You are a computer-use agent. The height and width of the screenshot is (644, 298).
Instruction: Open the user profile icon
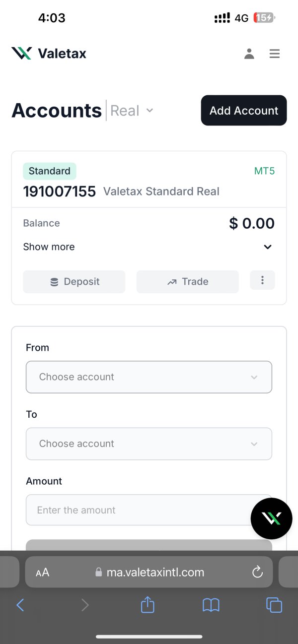[x=249, y=54]
